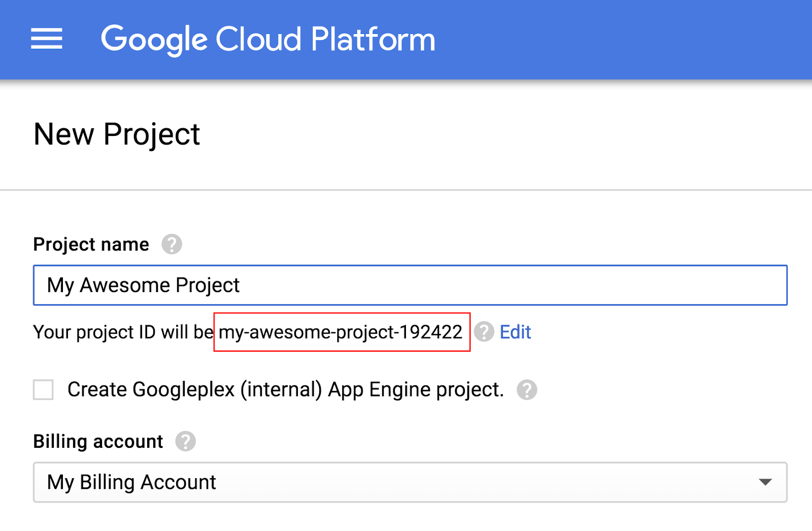Click the 'Your project ID will be' text

123,332
